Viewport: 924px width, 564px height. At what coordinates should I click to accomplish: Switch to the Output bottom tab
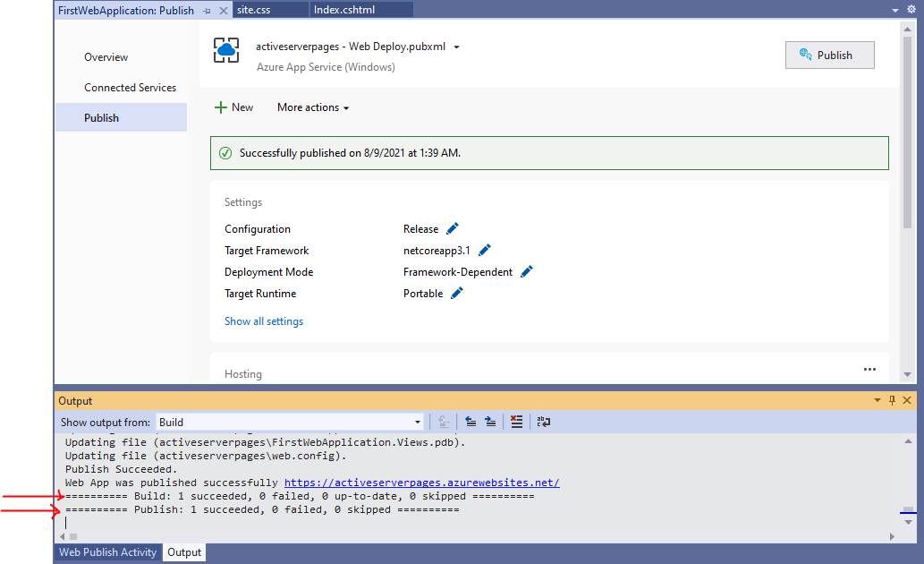click(x=184, y=552)
